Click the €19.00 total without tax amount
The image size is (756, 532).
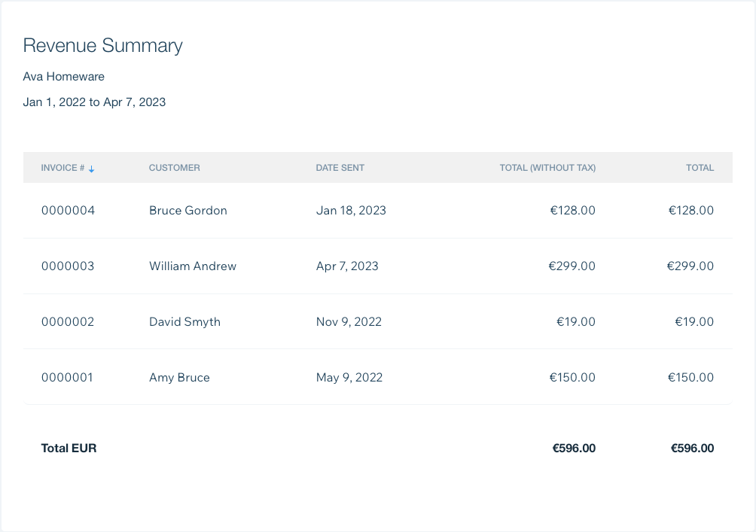(576, 322)
